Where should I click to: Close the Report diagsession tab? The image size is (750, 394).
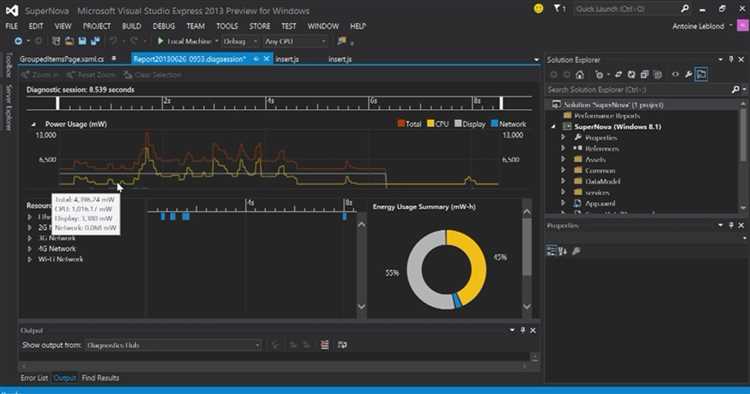tap(266, 59)
